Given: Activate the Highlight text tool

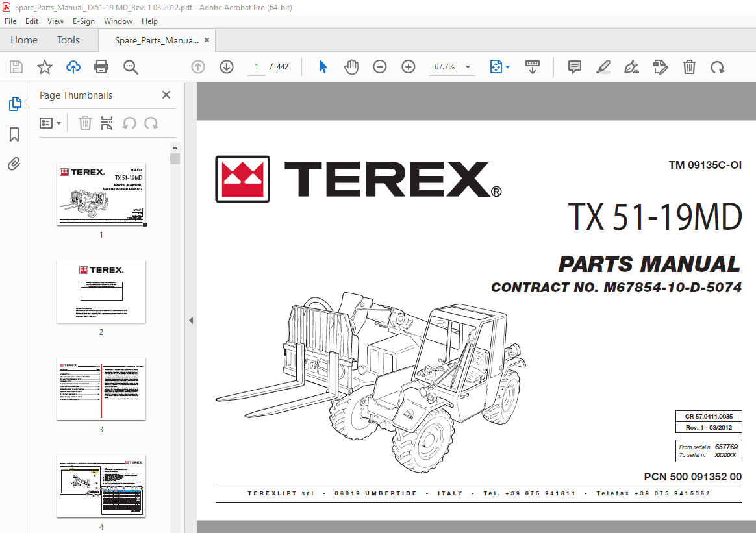Looking at the screenshot, I should click(603, 66).
